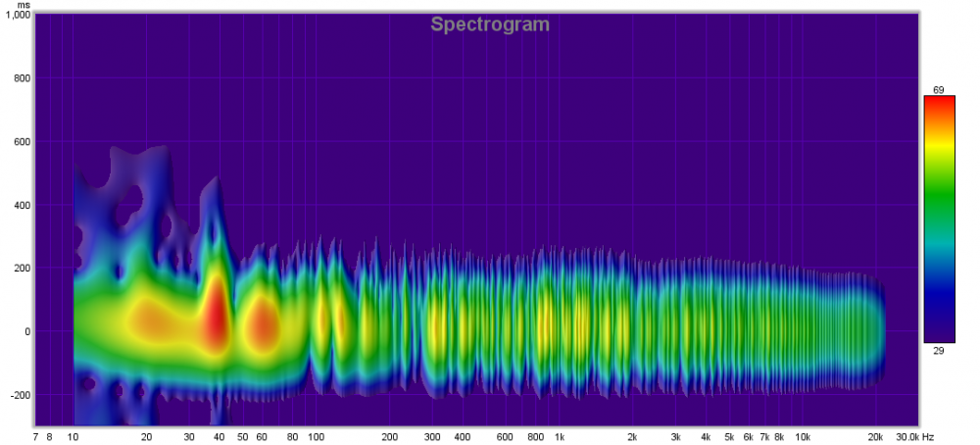Click the 30.0k Hz label on the frequency axis

coord(914,437)
